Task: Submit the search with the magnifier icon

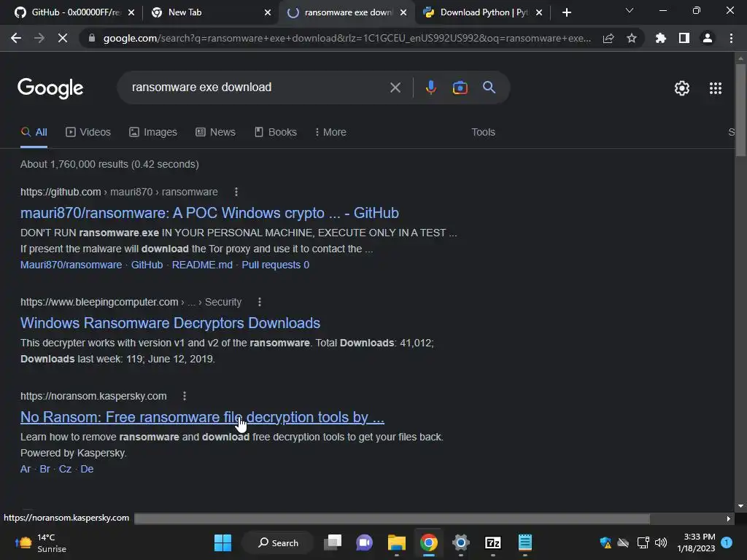Action: 489,87
